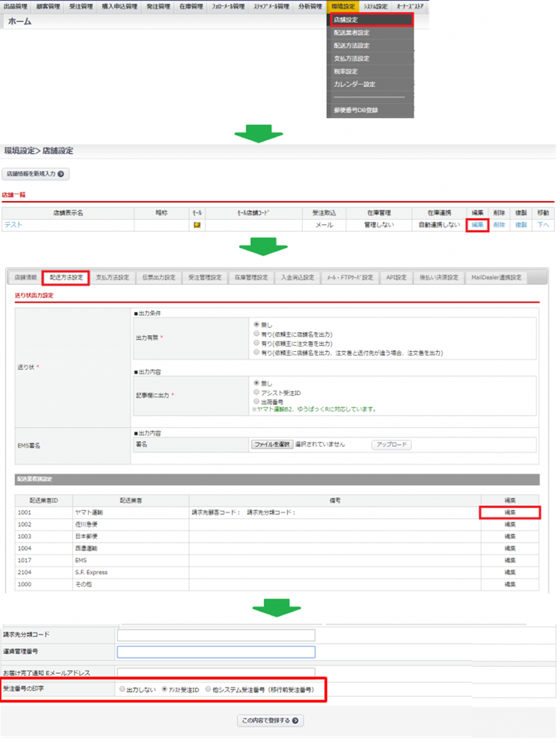This screenshot has width=560, height=743.
Task: Click the この内容で登録する button
Action: [x=270, y=721]
